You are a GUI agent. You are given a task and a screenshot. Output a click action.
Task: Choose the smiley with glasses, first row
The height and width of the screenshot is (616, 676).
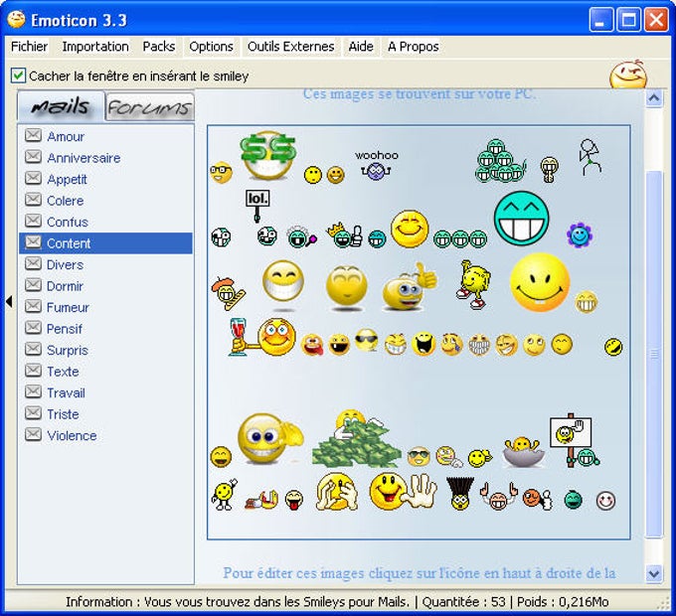(221, 172)
